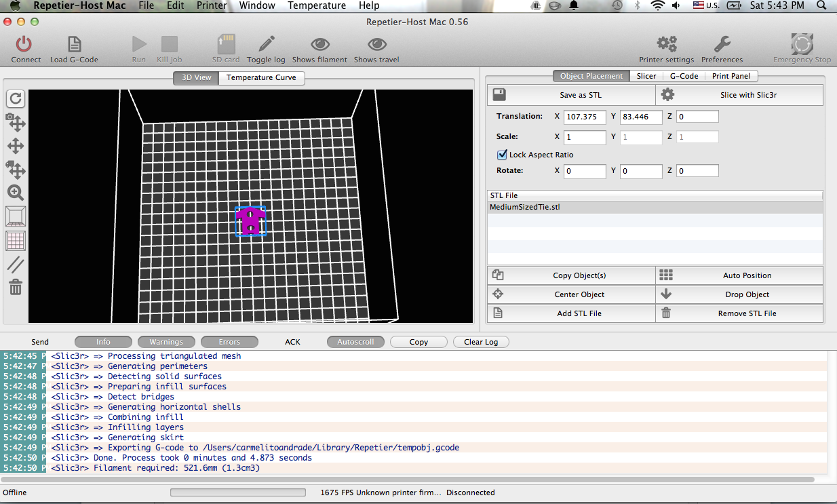The image size is (837, 504).
Task: Uncheck Lock Aspect Ratio checkbox
Action: 503,155
